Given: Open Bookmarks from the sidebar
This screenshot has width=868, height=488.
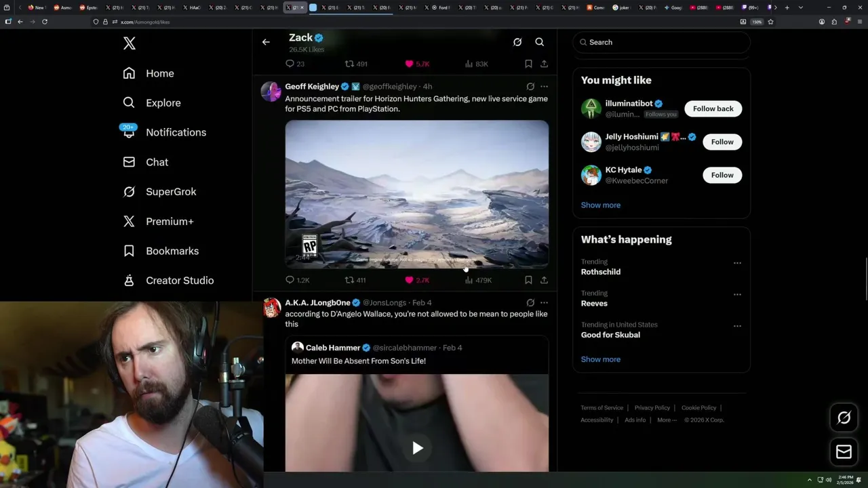Looking at the screenshot, I should pos(161,251).
